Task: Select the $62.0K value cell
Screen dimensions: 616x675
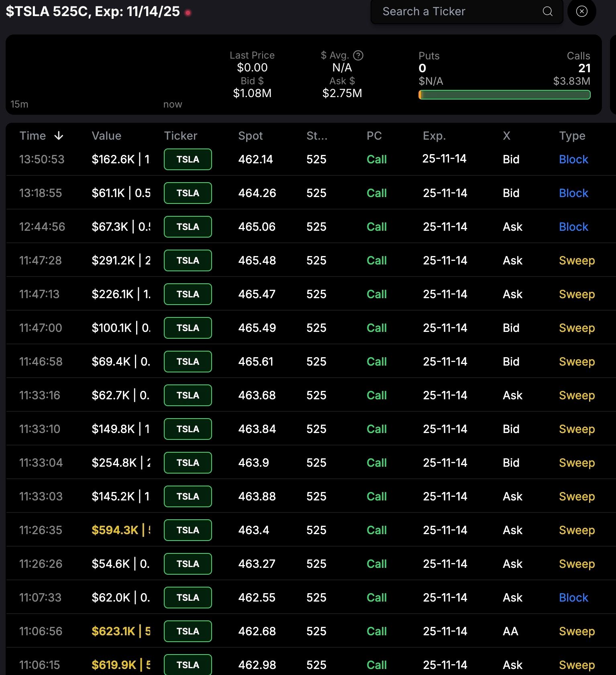Action: click(121, 598)
